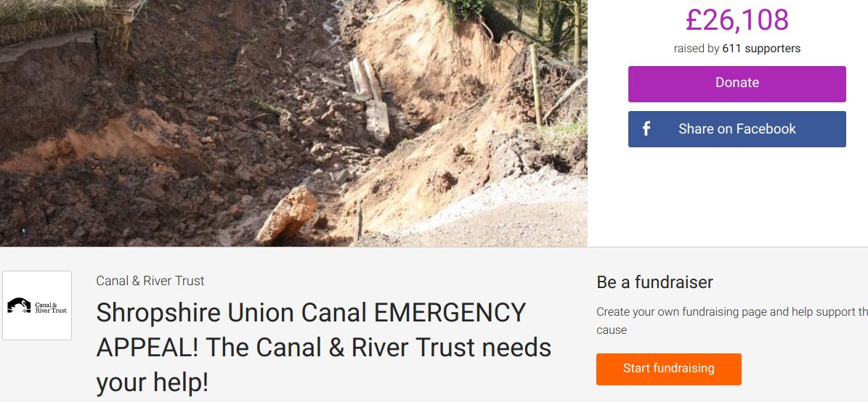Select the raised by label text

[x=697, y=49]
